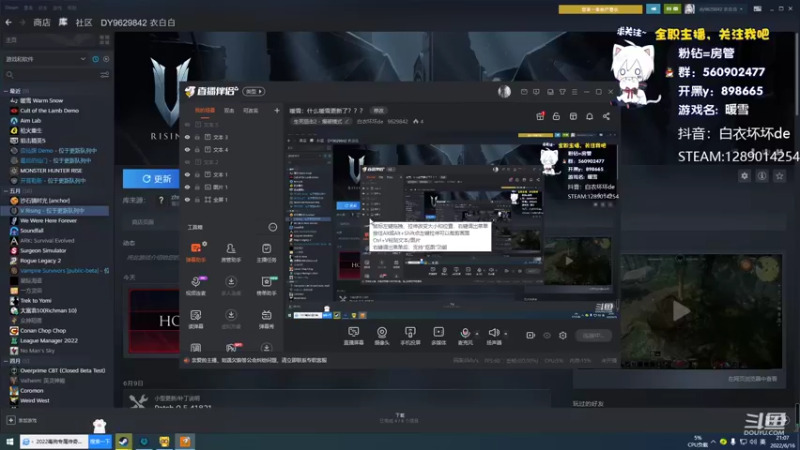Viewport: 800px width, 450px height.
Task: Toggle visibility of 图片 1 source
Action: (x=187, y=187)
